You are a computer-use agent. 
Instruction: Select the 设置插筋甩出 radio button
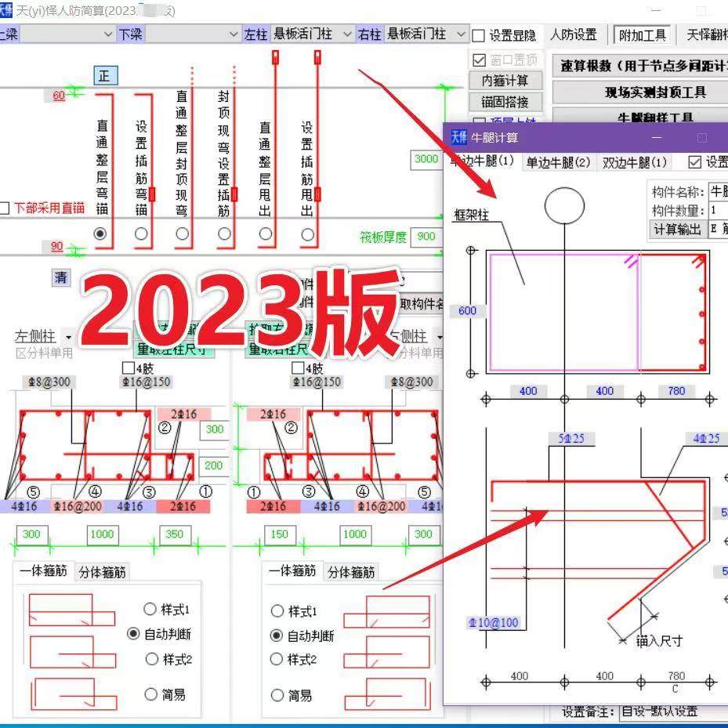(x=307, y=234)
